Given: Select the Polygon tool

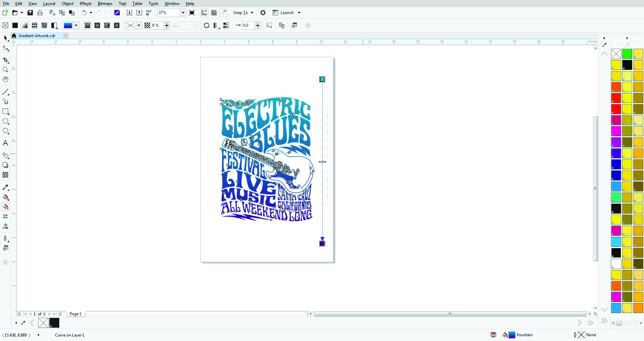Looking at the screenshot, I should 5,131.
